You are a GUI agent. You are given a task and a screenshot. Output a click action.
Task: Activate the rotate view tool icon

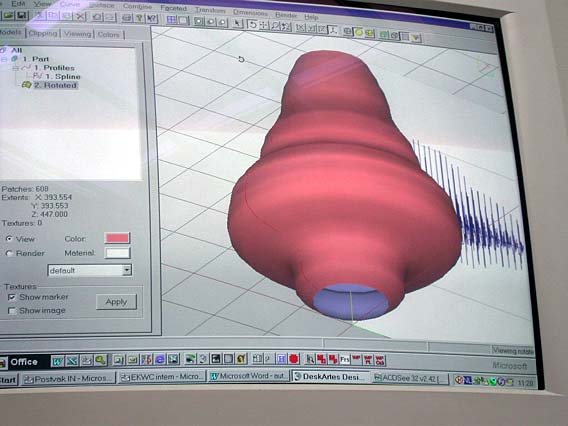(252, 25)
